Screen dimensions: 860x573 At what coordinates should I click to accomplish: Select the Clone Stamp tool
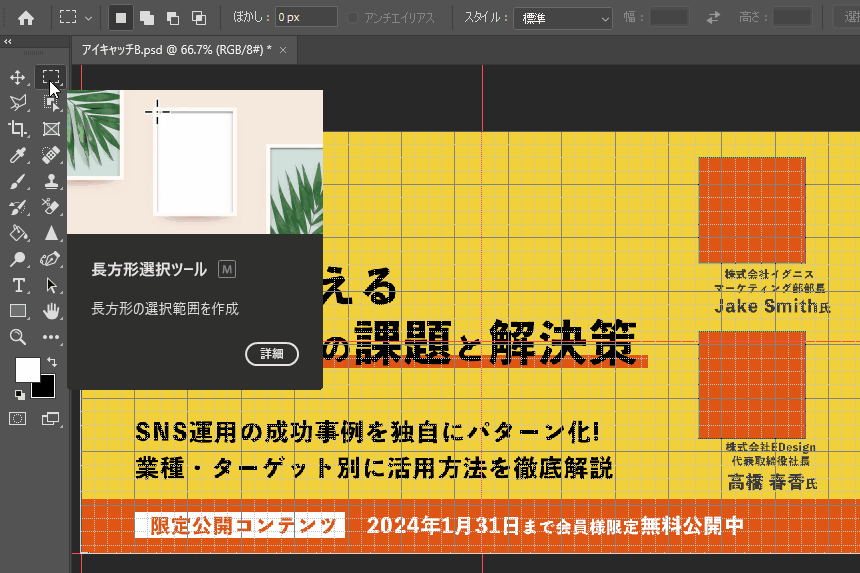(50, 181)
